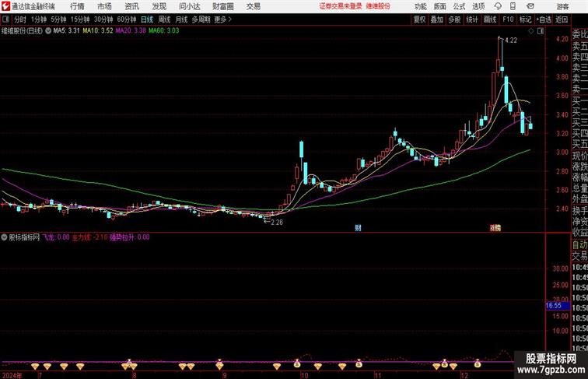The height and width of the screenshot is (379, 588).
Task: Click the MA5: 3.31 indicator label
Action: [x=66, y=31]
